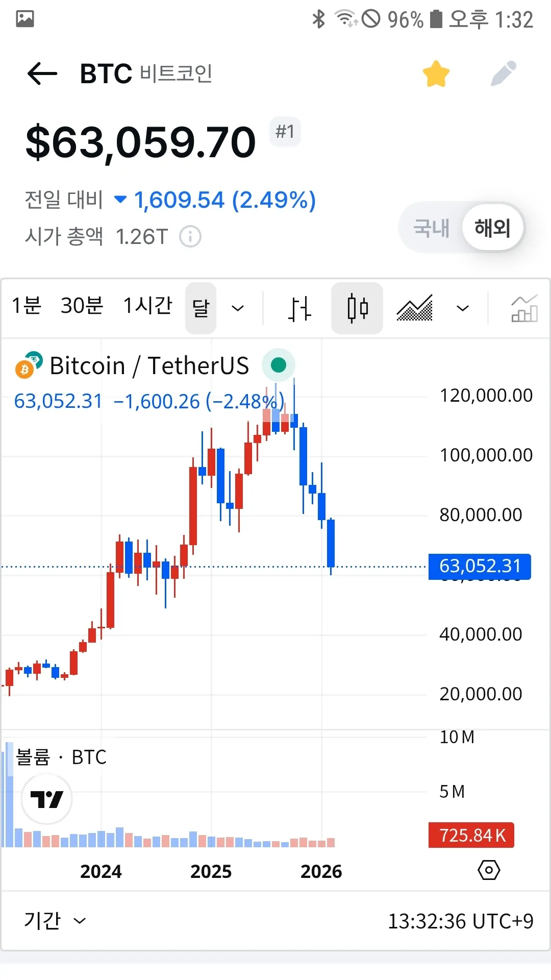The width and height of the screenshot is (551, 980).
Task: Tap the back arrow icon
Action: (42, 74)
